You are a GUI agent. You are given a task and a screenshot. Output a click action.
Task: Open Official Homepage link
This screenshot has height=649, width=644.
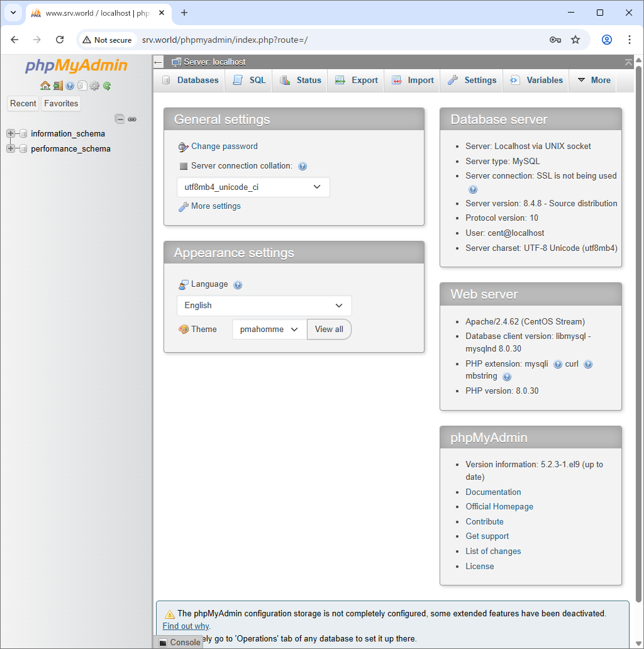[x=499, y=507]
